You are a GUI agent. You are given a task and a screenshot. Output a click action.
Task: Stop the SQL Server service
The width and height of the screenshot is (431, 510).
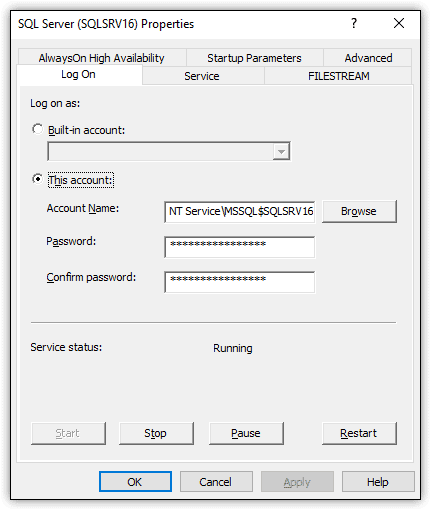156,433
